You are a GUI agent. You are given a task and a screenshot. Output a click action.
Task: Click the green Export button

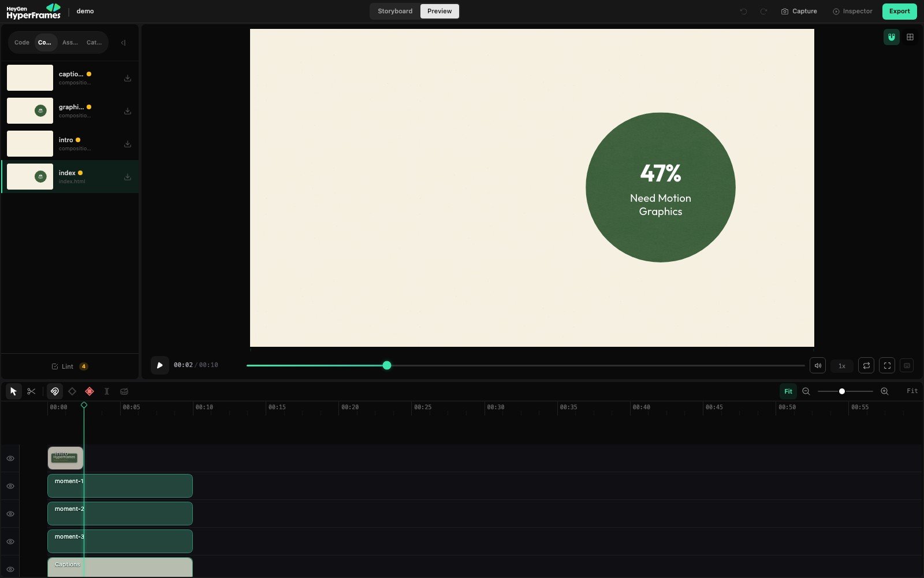(899, 11)
